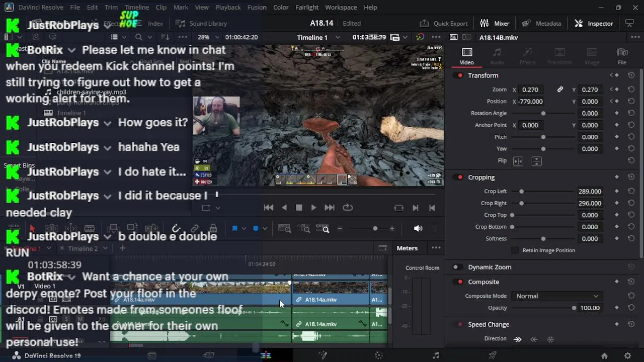
Task: Switch to the File tab in Inspector
Action: pos(622,56)
